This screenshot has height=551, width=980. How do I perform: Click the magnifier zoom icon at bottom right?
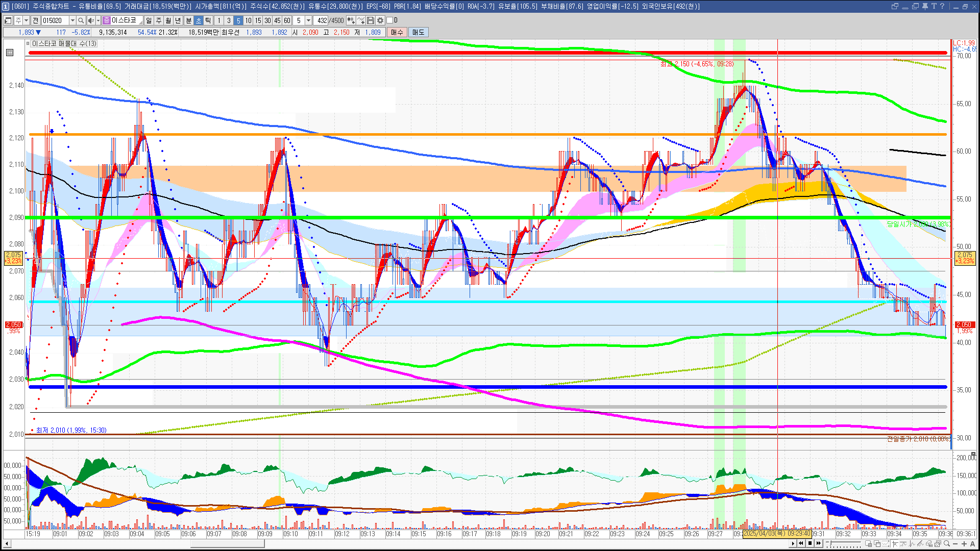click(x=947, y=544)
